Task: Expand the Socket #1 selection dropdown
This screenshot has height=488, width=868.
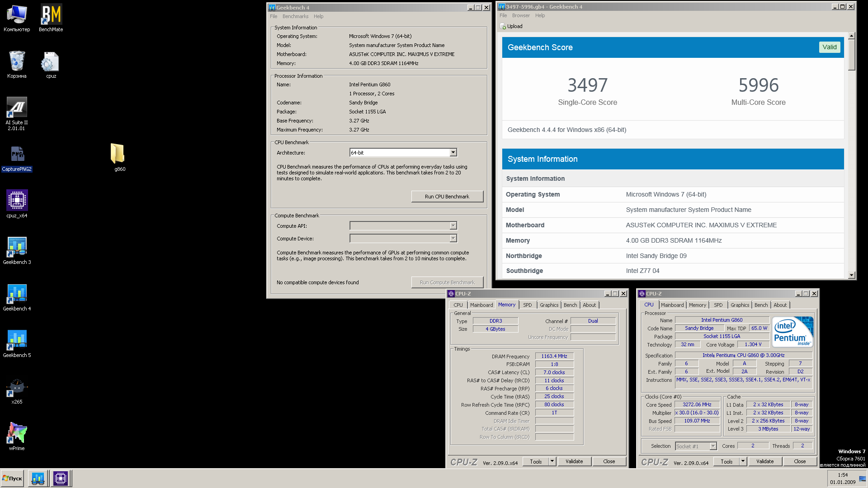Action: [x=713, y=446]
